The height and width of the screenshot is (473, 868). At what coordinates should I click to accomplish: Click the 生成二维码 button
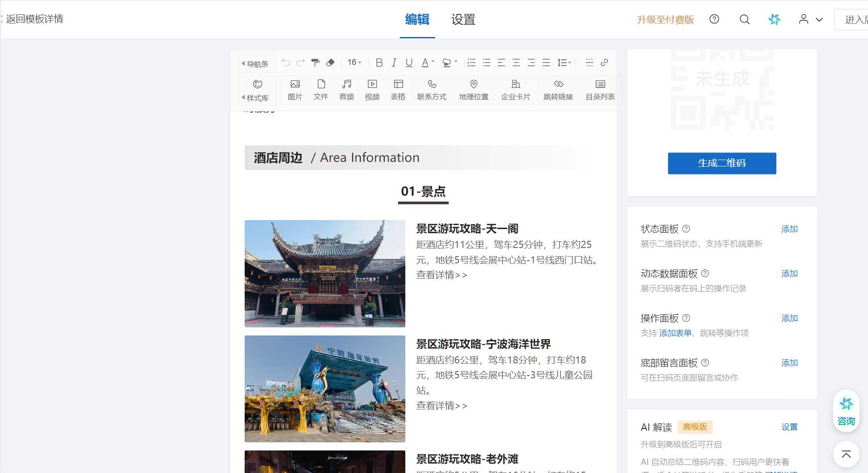(x=722, y=163)
